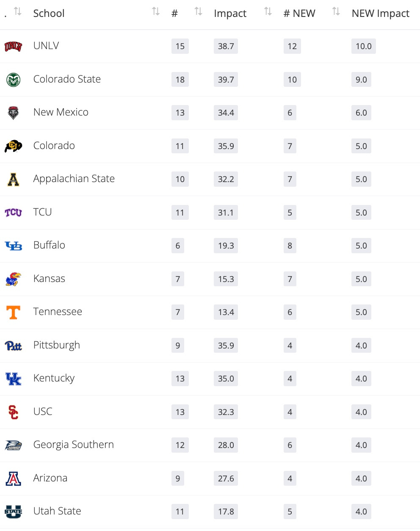
Task: Click the NEW Impact column header
Action: click(380, 14)
